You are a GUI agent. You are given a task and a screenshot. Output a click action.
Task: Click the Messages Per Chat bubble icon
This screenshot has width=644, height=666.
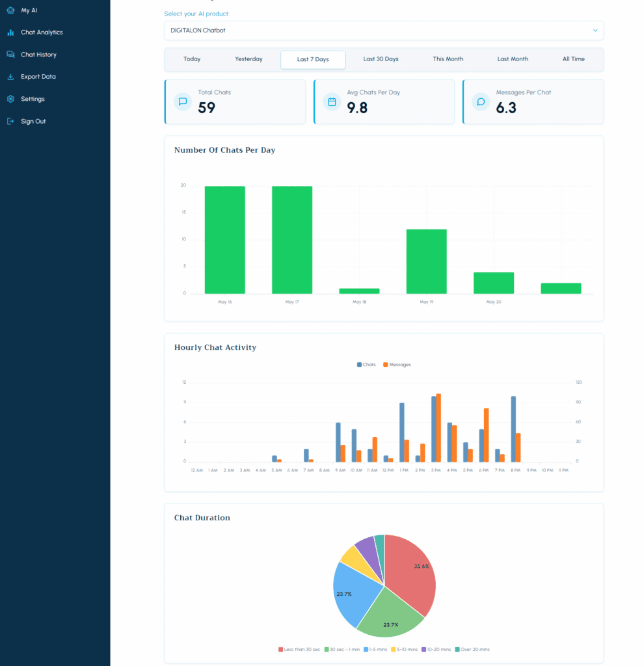[x=481, y=101]
